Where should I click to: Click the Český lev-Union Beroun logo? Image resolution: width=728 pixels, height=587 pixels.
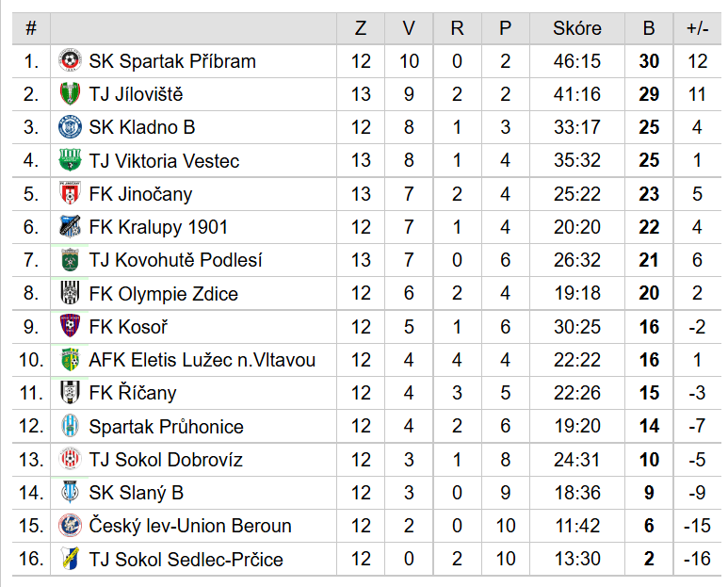pyautogui.click(x=70, y=525)
